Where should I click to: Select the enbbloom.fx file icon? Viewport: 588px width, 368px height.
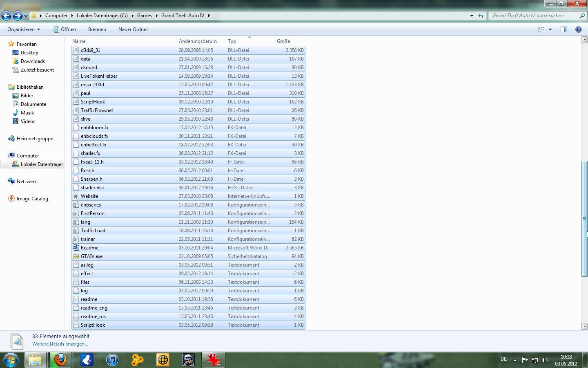pos(76,128)
